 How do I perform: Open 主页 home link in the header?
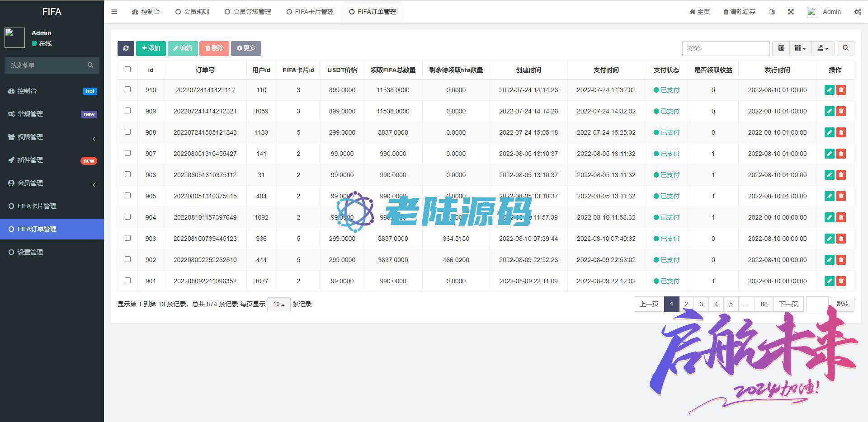699,12
